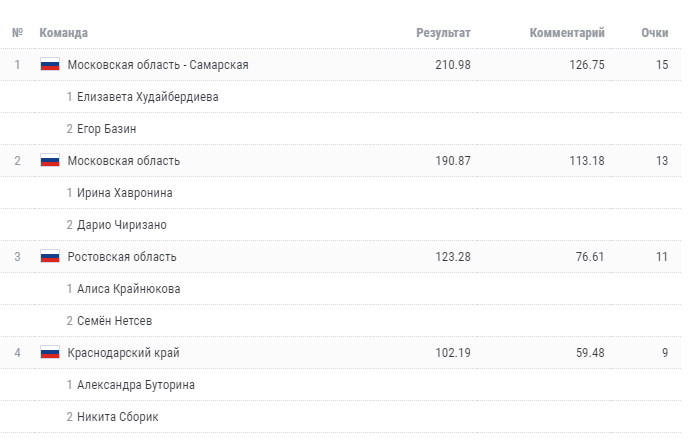Click the flag beside Краснодарский край
The height and width of the screenshot is (448, 689).
click(50, 353)
